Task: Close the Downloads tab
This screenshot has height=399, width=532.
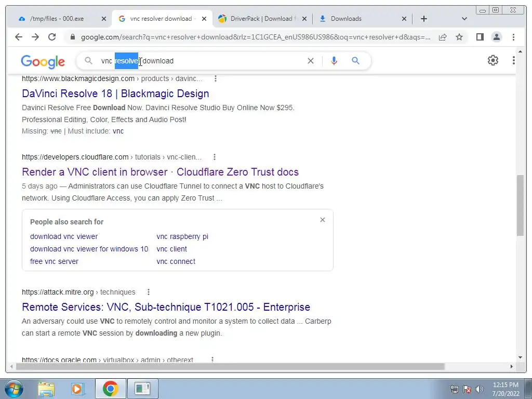Action: (404, 19)
